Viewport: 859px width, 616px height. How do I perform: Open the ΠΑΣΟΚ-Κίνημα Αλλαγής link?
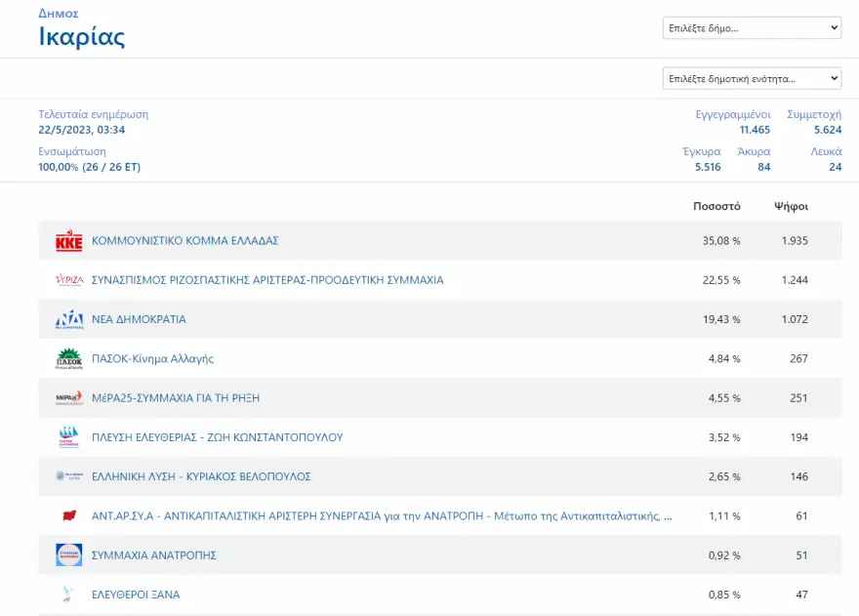coord(152,359)
